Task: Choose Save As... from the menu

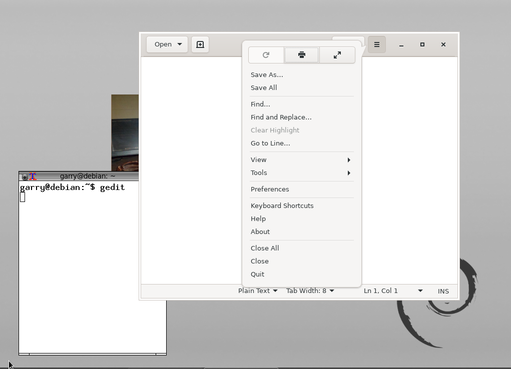Action: pyautogui.click(x=301, y=75)
